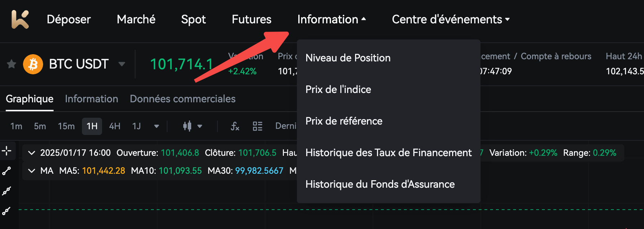Open the more timeframes dropdown arrow
This screenshot has height=229, width=644.
(156, 126)
